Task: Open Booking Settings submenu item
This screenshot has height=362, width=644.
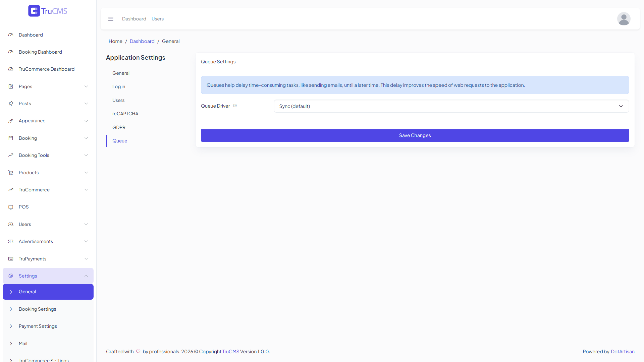Action: [48, 309]
